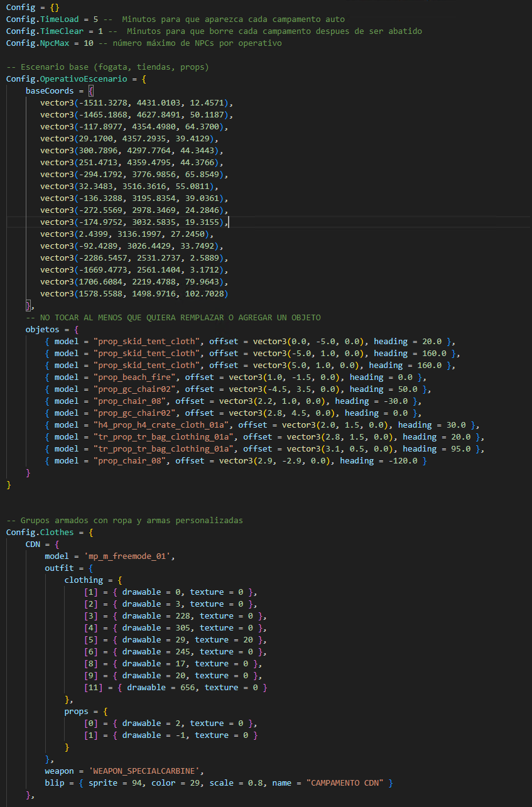Click vector3(-272.5569, 2978.3469, 24.2846) line

point(134,210)
